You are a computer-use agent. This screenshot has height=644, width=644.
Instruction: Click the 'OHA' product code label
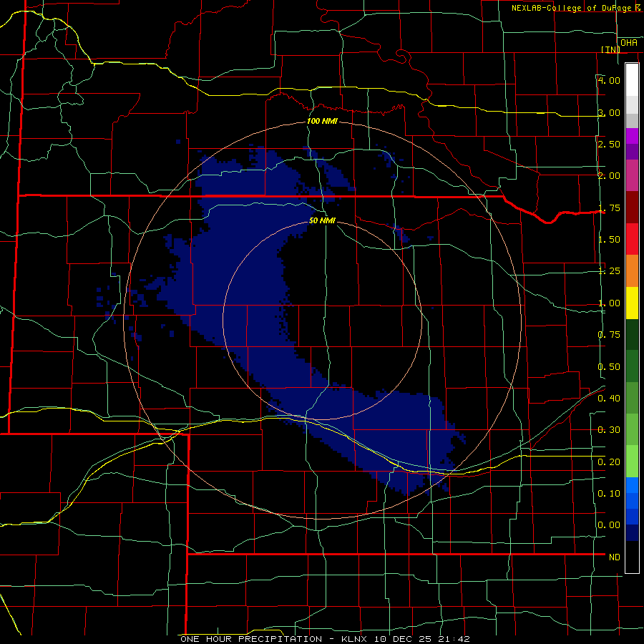pyautogui.click(x=629, y=43)
